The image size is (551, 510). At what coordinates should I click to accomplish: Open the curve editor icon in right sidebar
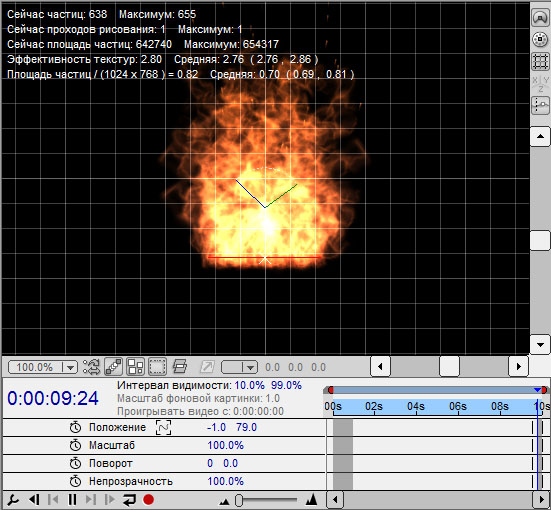[x=540, y=105]
